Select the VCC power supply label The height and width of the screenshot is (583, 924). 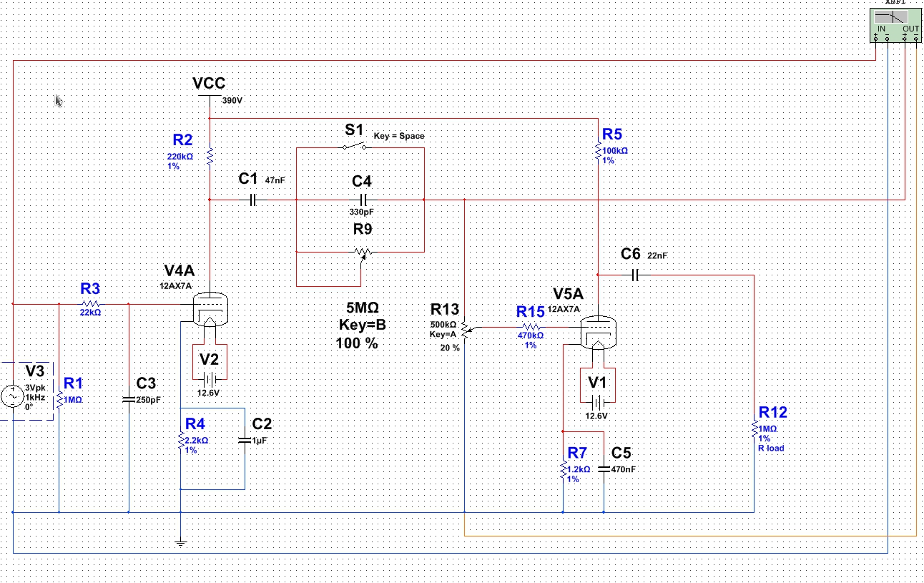pyautogui.click(x=209, y=84)
